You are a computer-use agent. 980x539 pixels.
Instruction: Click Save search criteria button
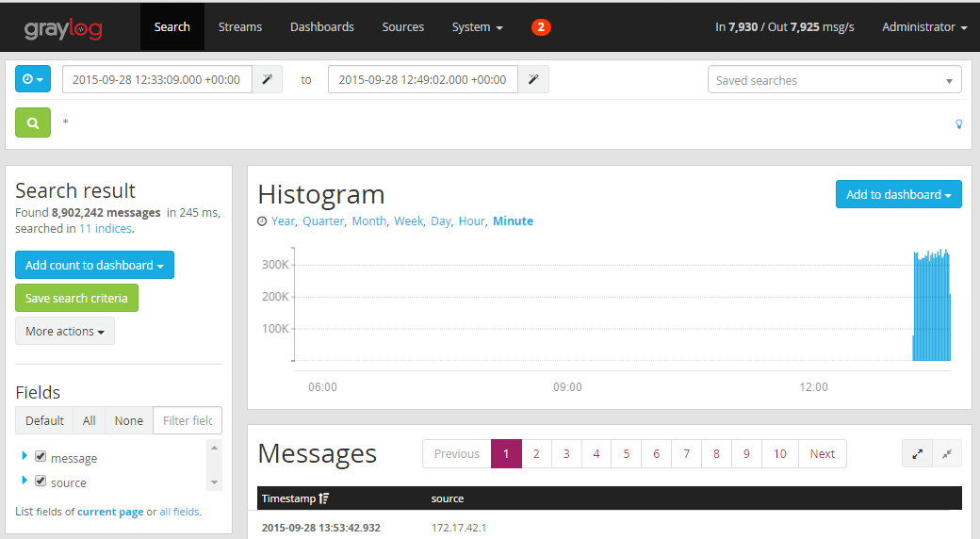[77, 299]
